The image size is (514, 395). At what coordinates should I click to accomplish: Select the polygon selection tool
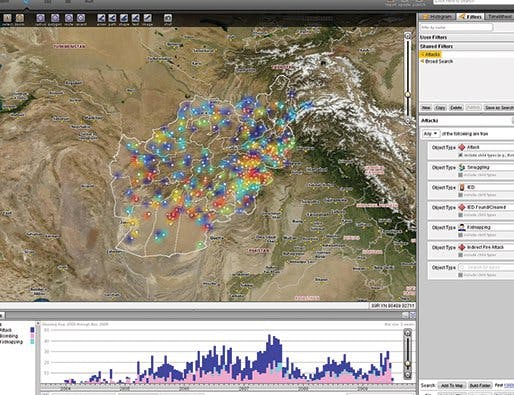(55, 18)
